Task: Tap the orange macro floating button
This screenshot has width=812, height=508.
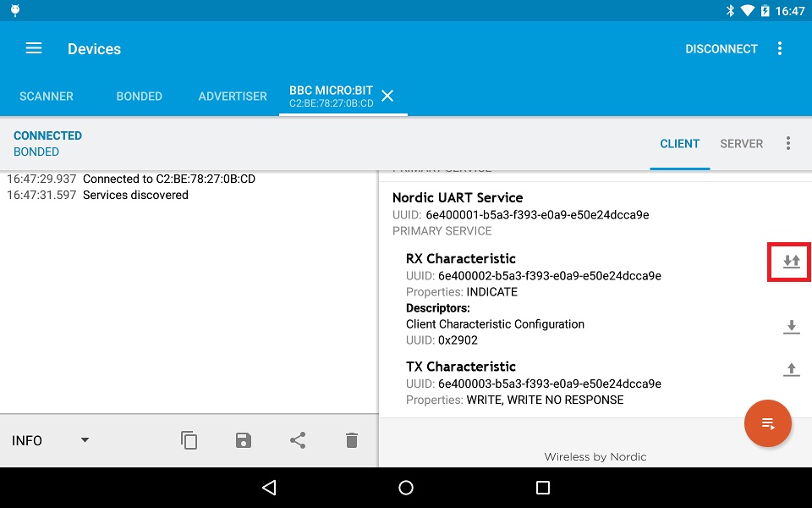Action: click(x=767, y=423)
